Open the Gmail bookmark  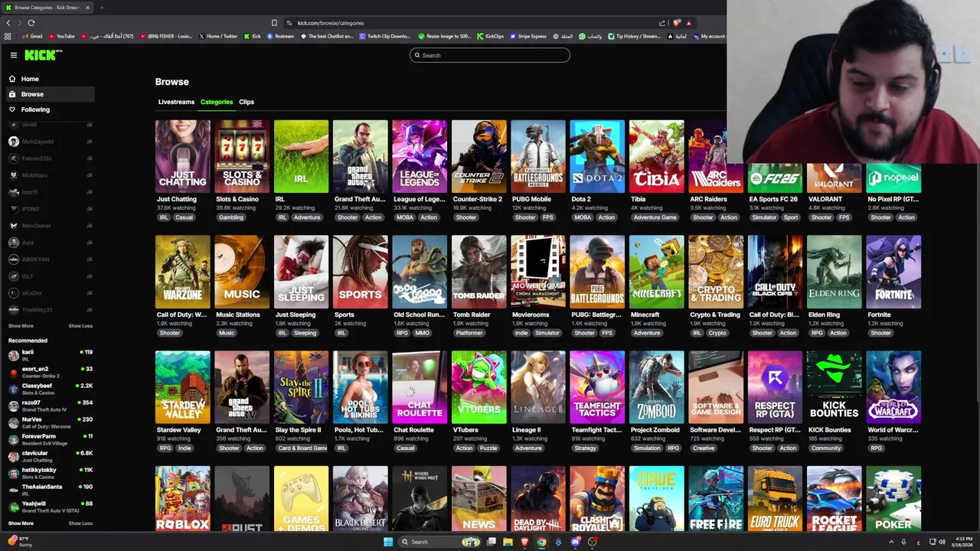tap(32, 36)
